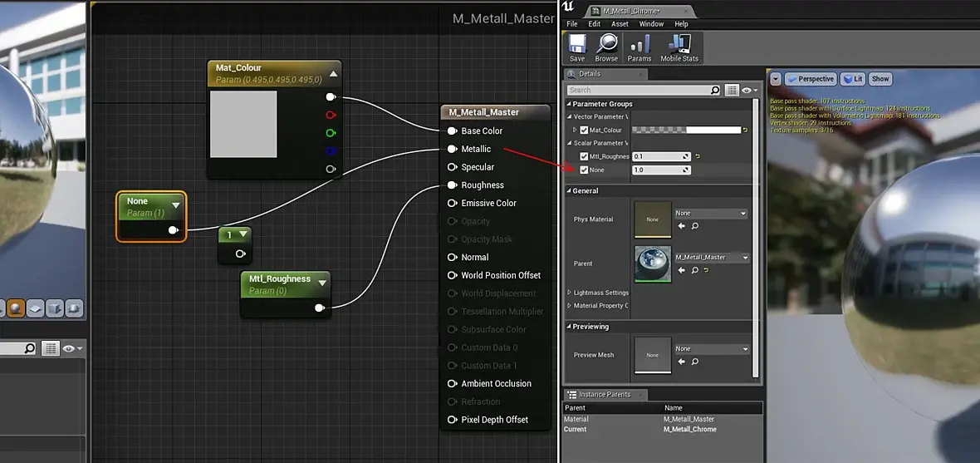Open the Asset menu
The height and width of the screenshot is (463, 980).
point(620,24)
